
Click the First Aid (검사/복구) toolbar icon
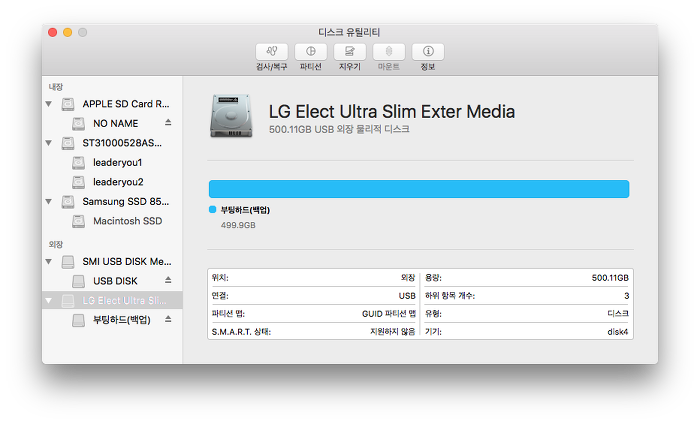pyautogui.click(x=271, y=52)
